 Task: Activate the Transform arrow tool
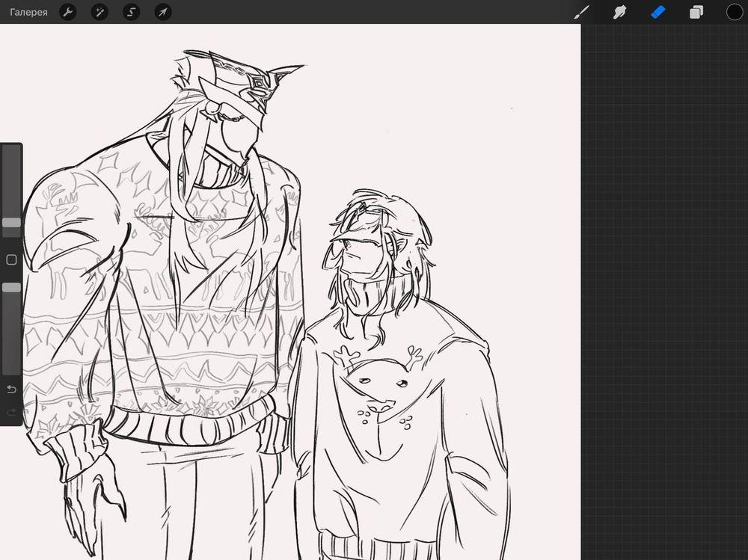click(x=162, y=12)
